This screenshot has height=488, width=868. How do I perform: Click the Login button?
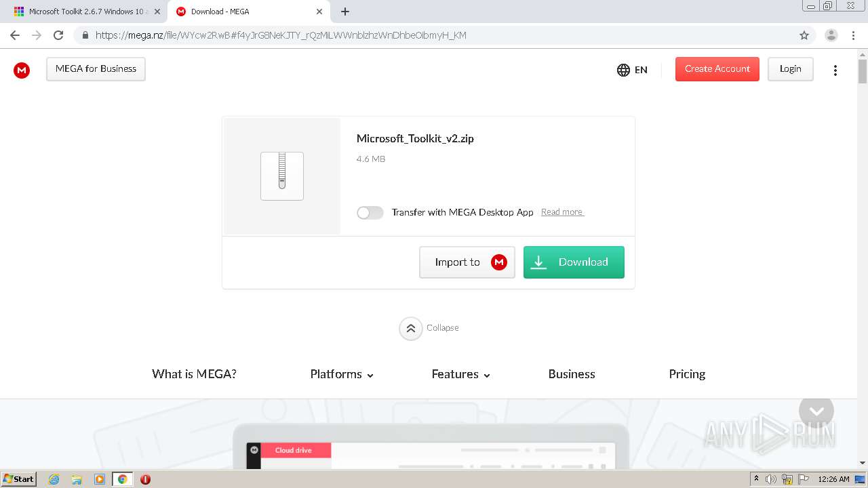[790, 69]
